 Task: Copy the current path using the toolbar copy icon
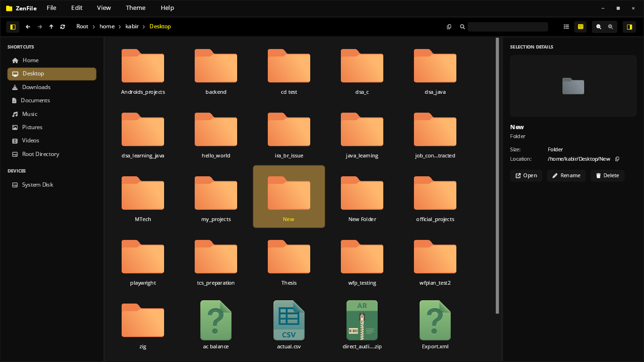[x=449, y=27]
